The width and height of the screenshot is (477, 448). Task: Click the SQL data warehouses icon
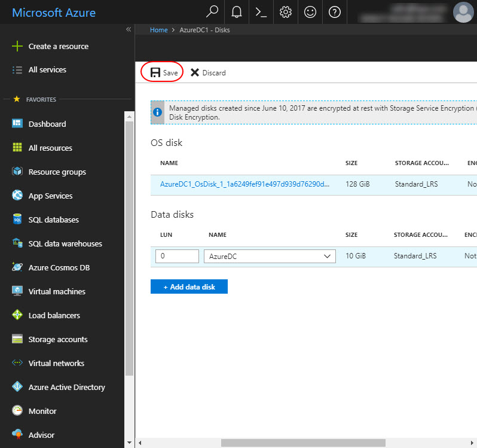[17, 243]
